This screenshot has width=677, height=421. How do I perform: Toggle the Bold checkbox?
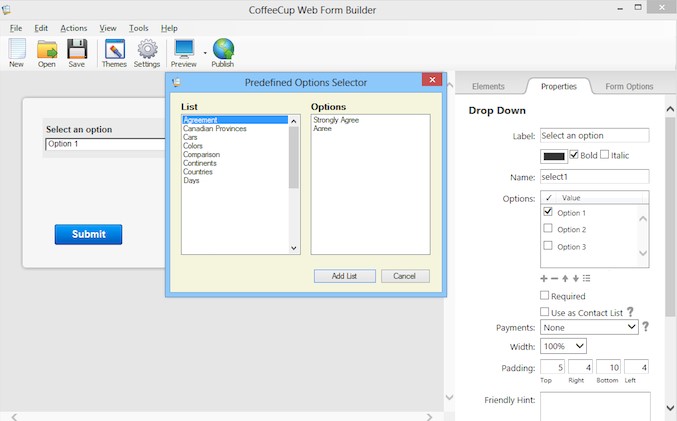pyautogui.click(x=574, y=154)
